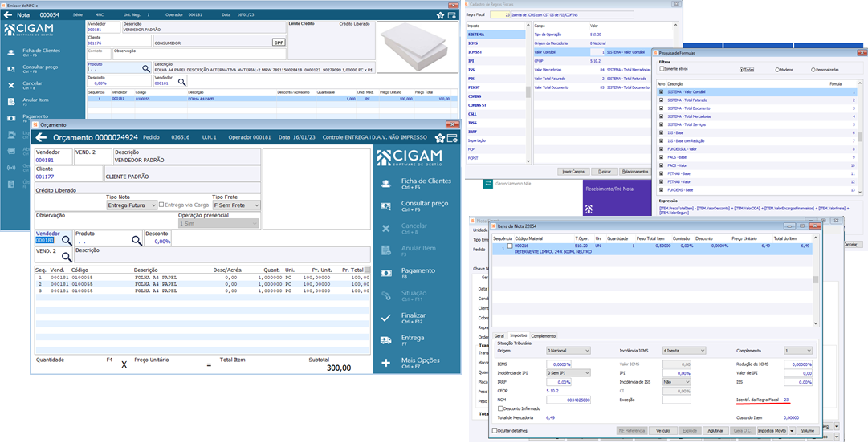Image resolution: width=868 pixels, height=443 pixels.
Task: Check item 000216 row checkbox
Action: 510,246
